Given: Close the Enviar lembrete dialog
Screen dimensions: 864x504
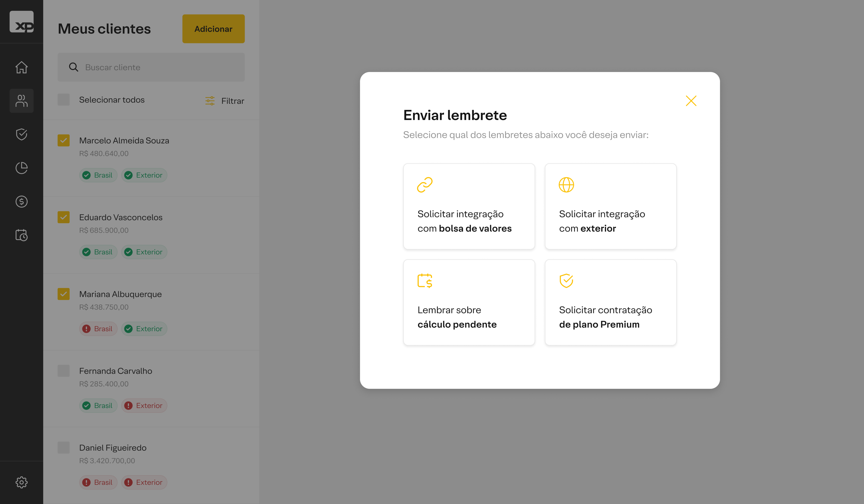Looking at the screenshot, I should point(691,101).
